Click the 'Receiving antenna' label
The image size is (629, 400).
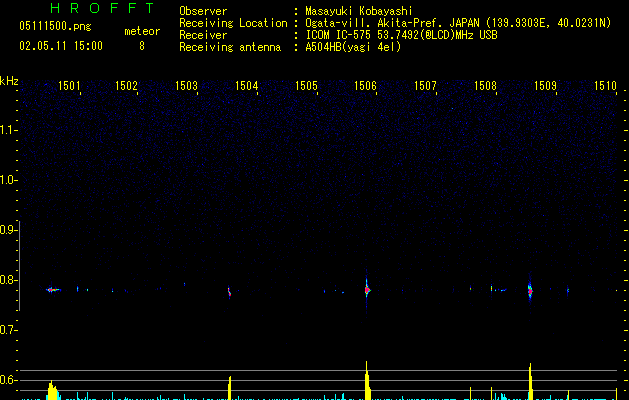pyautogui.click(x=230, y=47)
